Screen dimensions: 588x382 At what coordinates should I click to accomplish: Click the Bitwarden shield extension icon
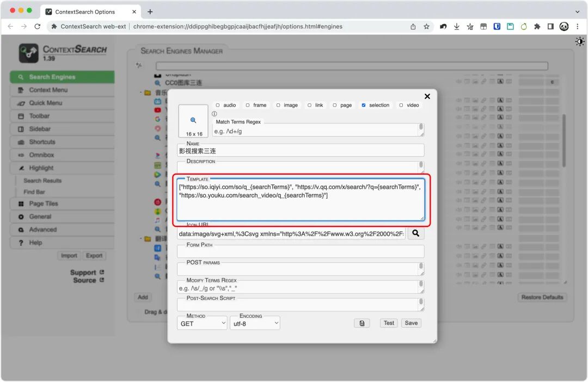pyautogui.click(x=497, y=27)
